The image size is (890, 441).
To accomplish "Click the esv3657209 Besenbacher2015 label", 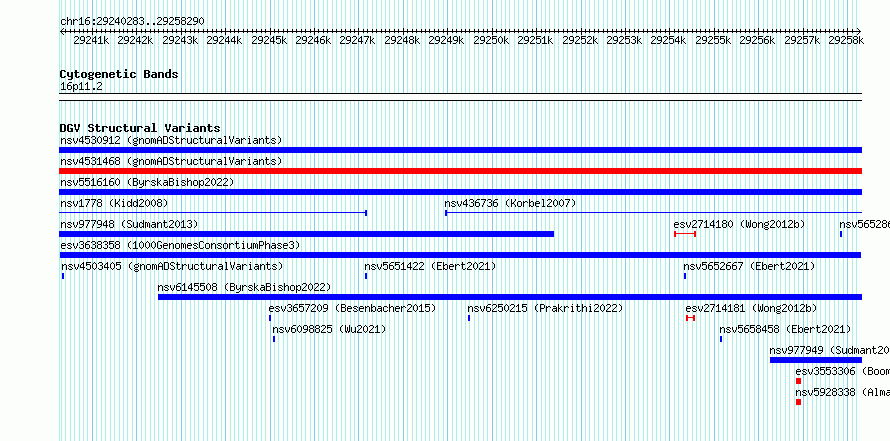I will tap(352, 308).
